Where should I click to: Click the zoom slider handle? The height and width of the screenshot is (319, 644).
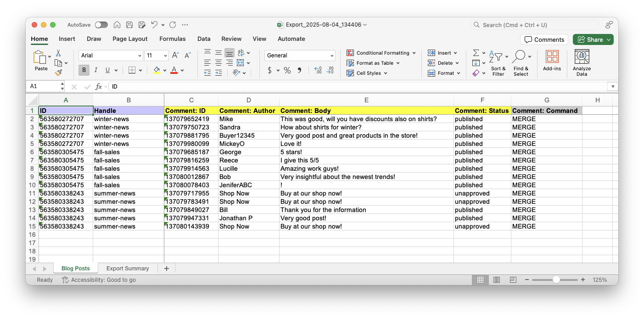pyautogui.click(x=556, y=280)
